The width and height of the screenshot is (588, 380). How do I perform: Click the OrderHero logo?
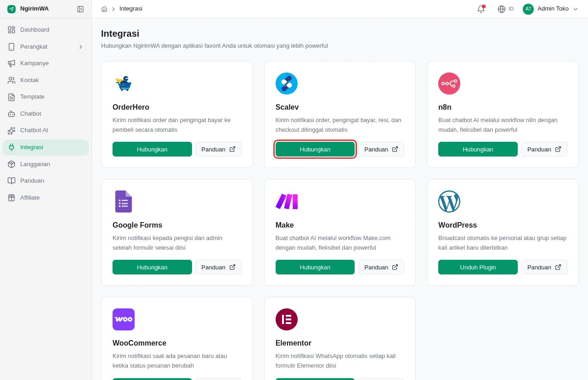pyautogui.click(x=124, y=84)
